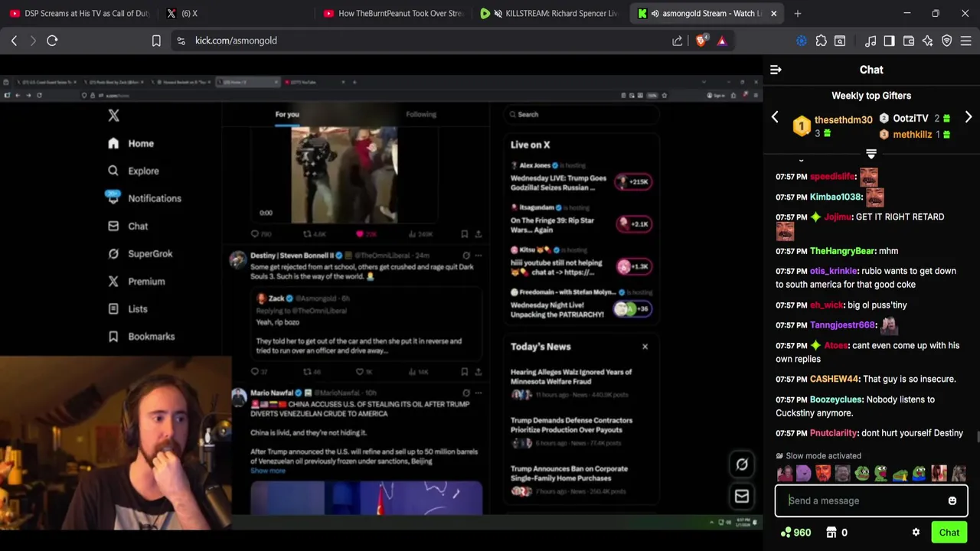The image size is (980, 551).
Task: Open the emoji picker in message box
Action: (952, 500)
